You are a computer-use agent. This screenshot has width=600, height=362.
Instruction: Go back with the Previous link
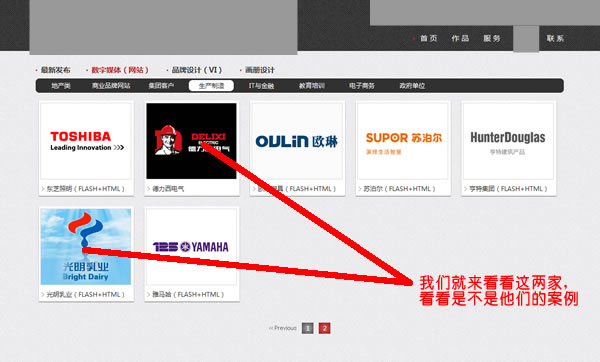coord(283,328)
